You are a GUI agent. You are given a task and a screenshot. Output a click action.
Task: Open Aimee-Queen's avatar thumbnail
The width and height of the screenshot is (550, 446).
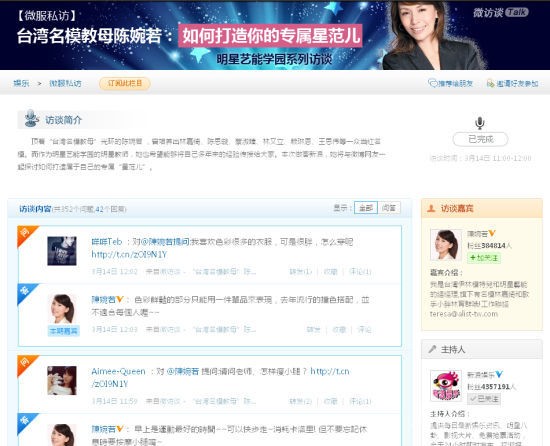pos(62,380)
